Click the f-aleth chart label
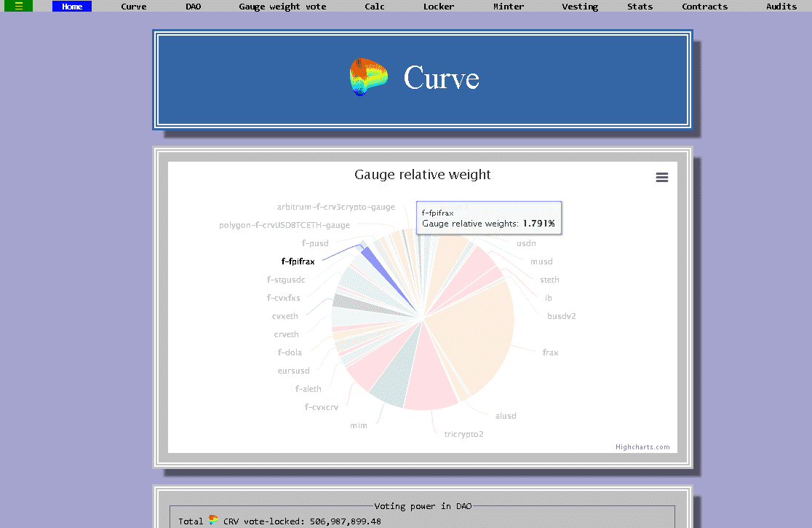The image size is (812, 528). (x=308, y=389)
